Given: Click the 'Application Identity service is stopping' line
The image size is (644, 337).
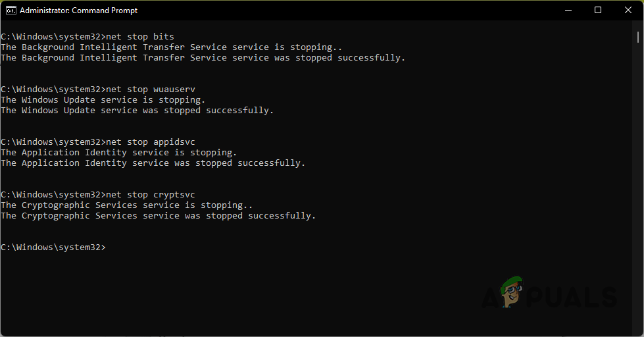Looking at the screenshot, I should (118, 153).
